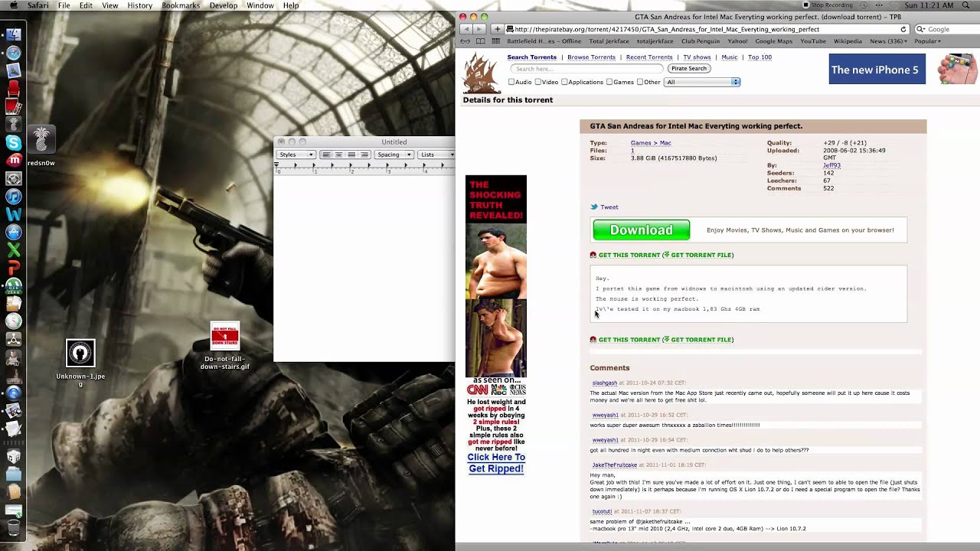This screenshot has height=551, width=980.
Task: Center text in Untitled window
Action: click(x=338, y=155)
